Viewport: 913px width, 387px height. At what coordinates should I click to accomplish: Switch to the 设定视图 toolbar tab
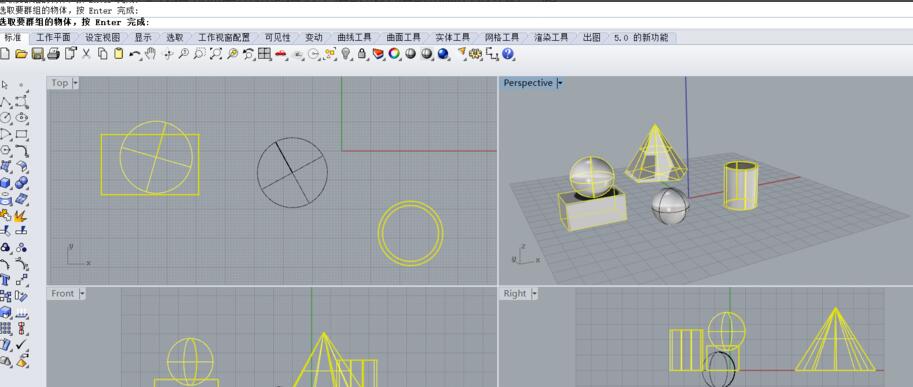(x=102, y=37)
